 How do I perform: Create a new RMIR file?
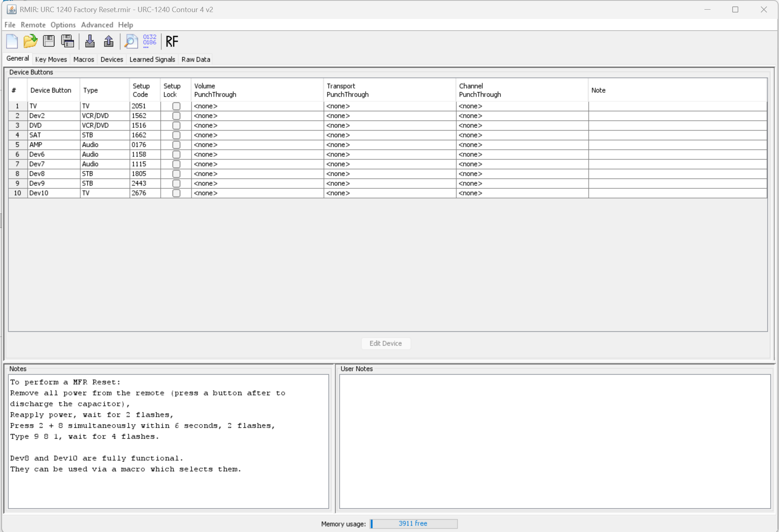(12, 41)
